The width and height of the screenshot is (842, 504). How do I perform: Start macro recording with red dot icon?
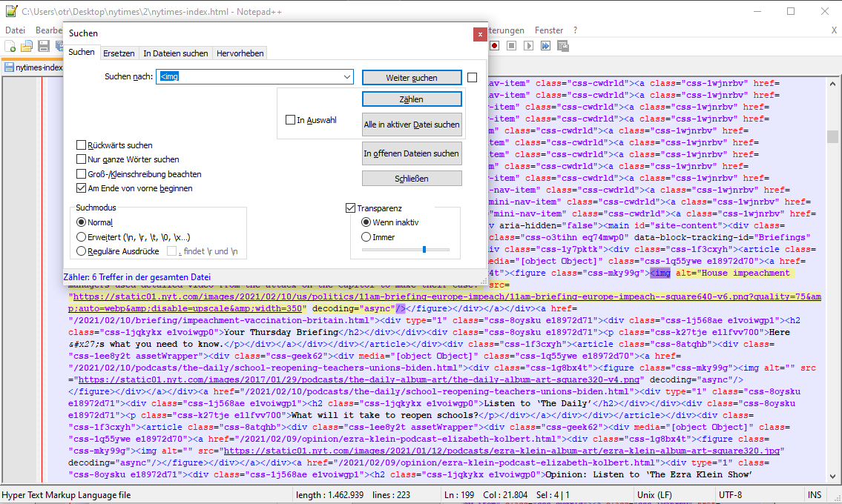[495, 46]
